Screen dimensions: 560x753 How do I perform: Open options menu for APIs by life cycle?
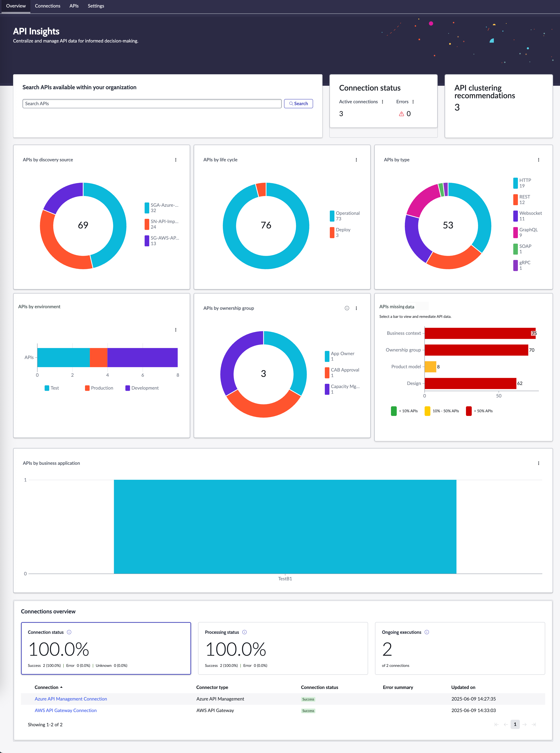coord(356,160)
